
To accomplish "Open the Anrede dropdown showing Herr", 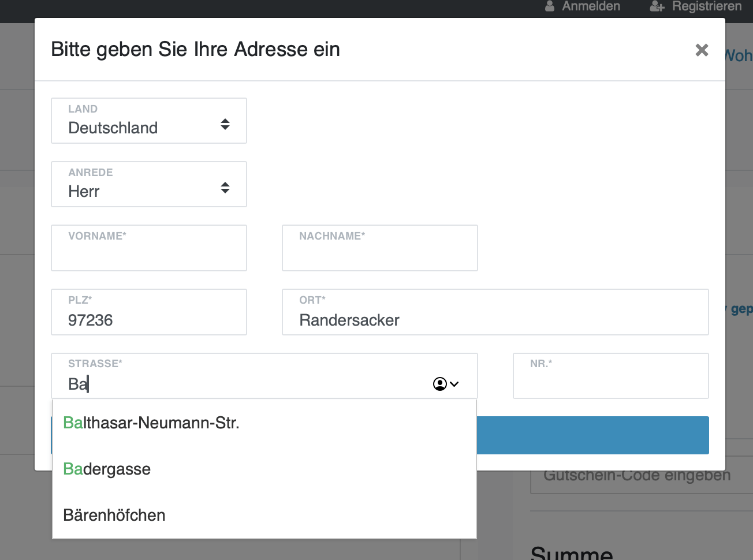I will coord(149,184).
